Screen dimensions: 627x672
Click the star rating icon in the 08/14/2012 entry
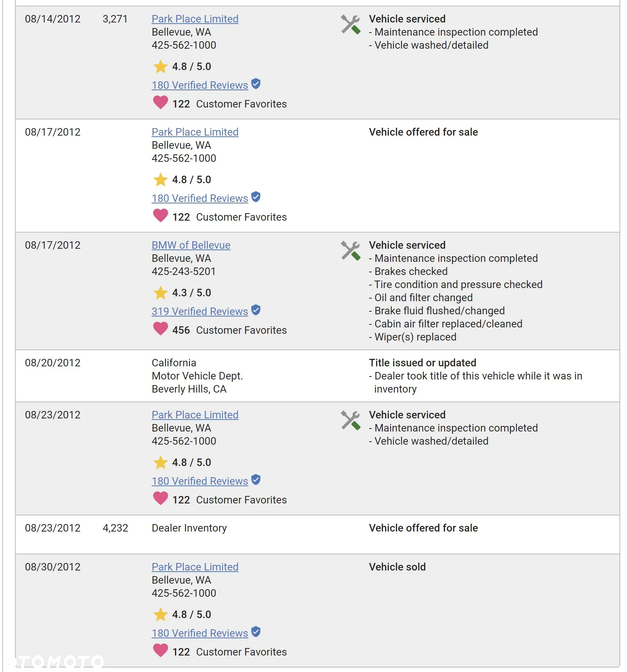pyautogui.click(x=160, y=66)
